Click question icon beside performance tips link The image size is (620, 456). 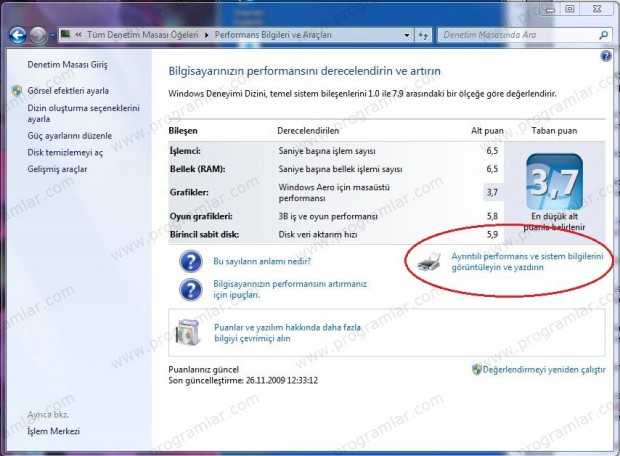tap(191, 289)
